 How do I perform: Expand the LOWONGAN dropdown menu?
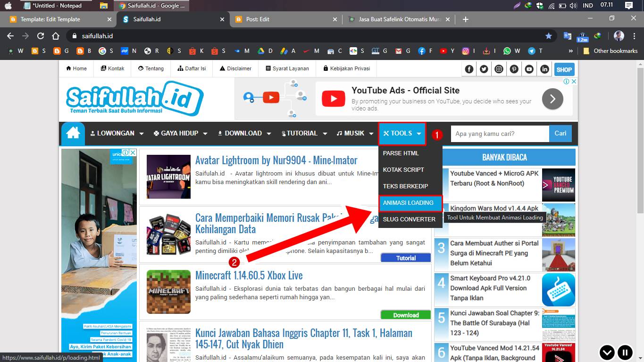tap(117, 134)
